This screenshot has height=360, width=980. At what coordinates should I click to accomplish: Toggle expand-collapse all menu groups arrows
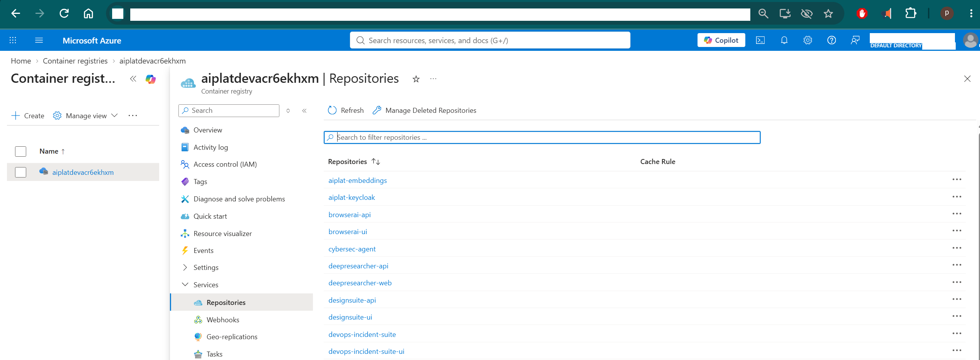tap(288, 111)
